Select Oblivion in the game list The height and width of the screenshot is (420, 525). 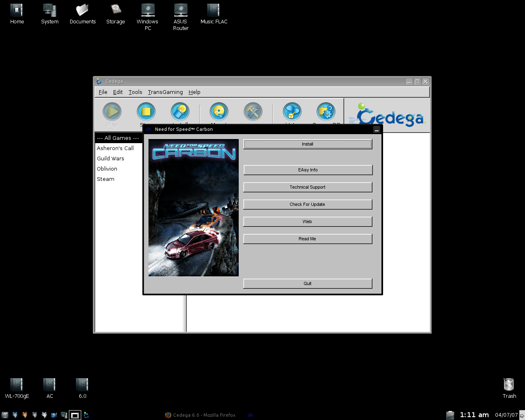[119, 169]
